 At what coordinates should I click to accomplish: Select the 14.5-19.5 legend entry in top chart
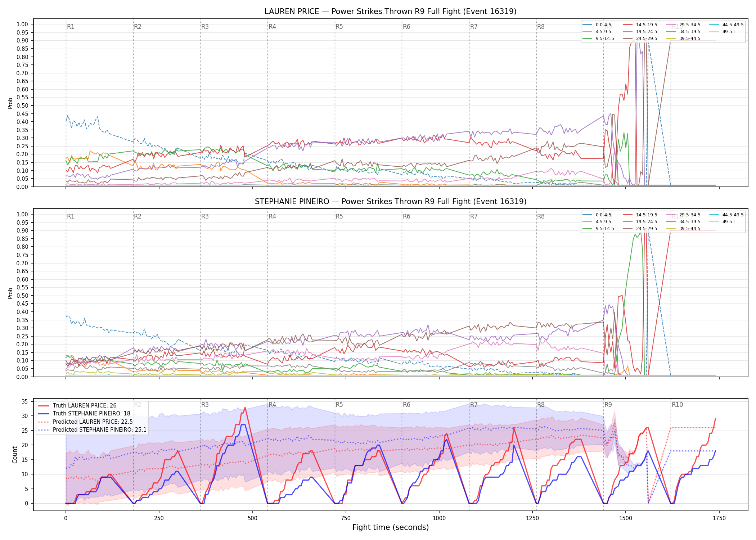640,25
